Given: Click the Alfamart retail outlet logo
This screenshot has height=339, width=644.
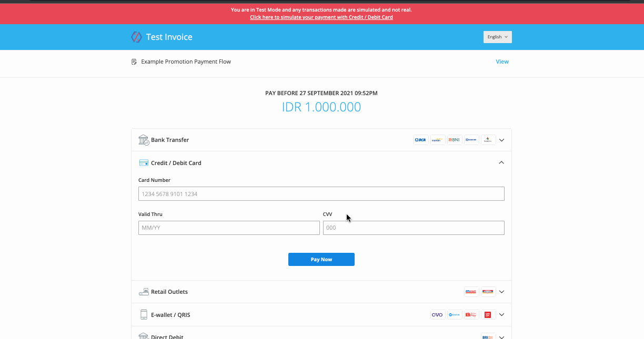Looking at the screenshot, I should [x=471, y=292].
